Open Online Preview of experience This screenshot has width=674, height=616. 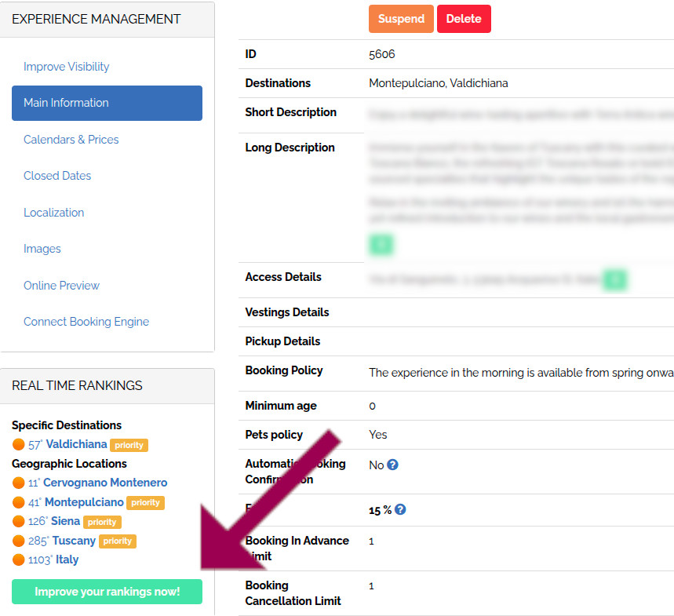(x=61, y=286)
